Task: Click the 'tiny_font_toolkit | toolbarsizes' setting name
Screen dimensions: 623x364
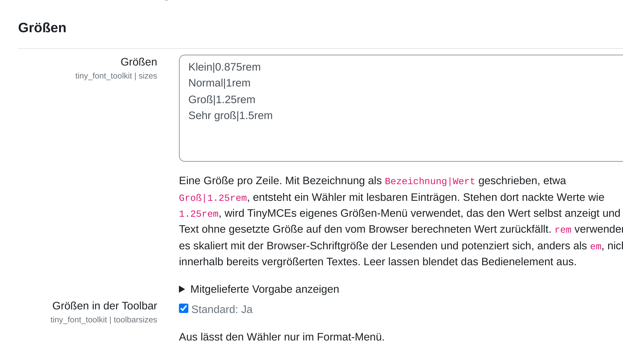Action: coord(104,320)
